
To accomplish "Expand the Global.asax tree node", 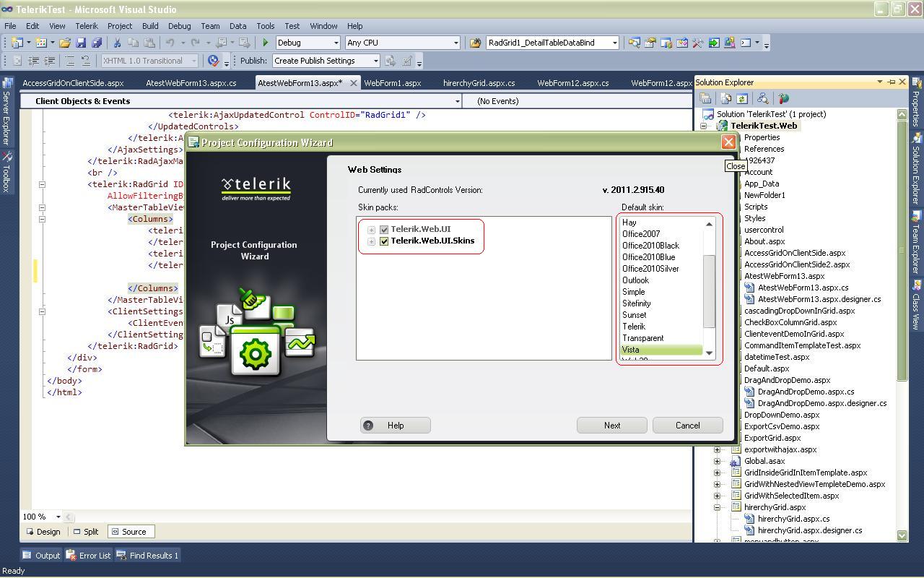I will click(x=717, y=461).
